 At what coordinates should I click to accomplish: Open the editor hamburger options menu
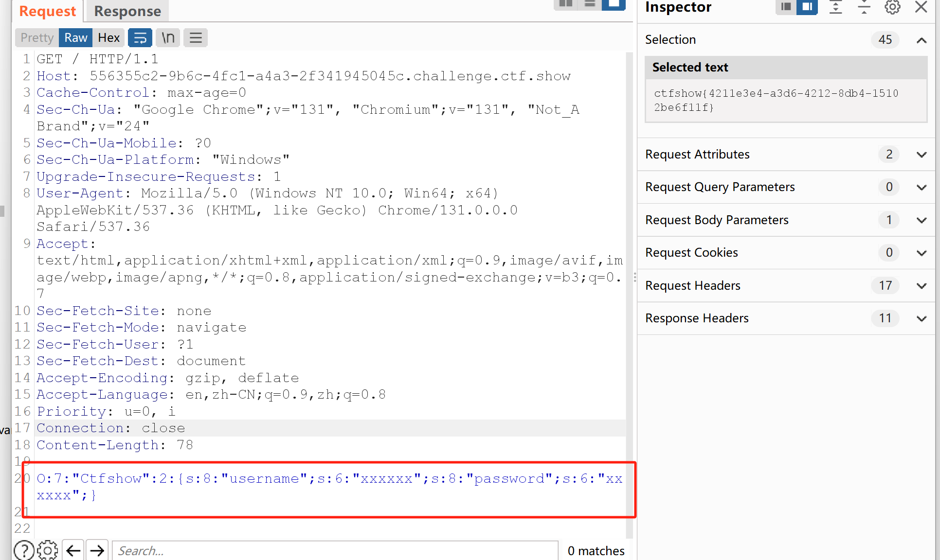tap(196, 38)
